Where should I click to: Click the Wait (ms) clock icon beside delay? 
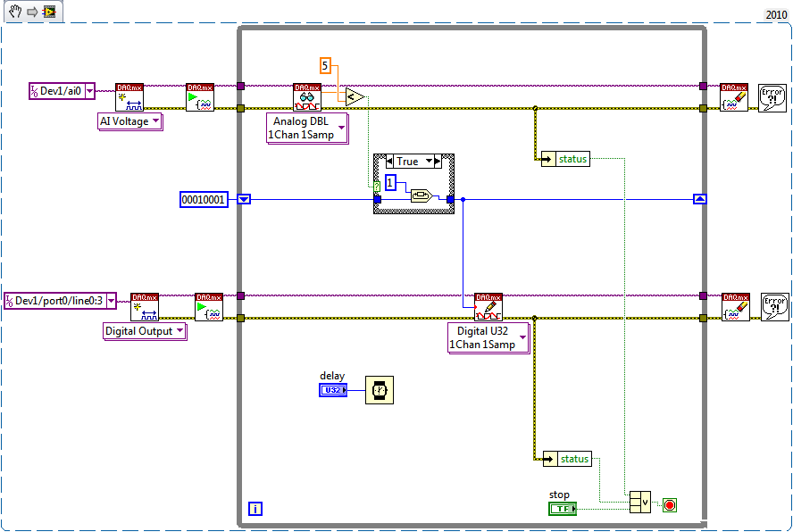click(379, 389)
